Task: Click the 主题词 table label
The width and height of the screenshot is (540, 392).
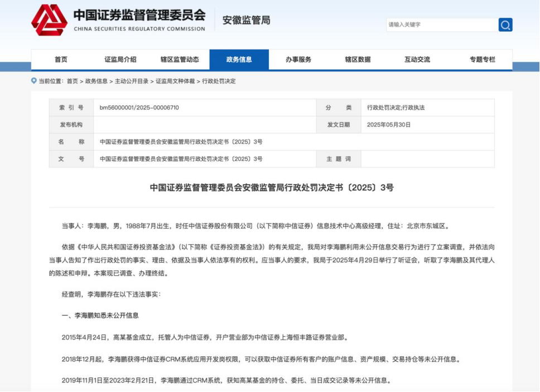Action: [x=339, y=159]
